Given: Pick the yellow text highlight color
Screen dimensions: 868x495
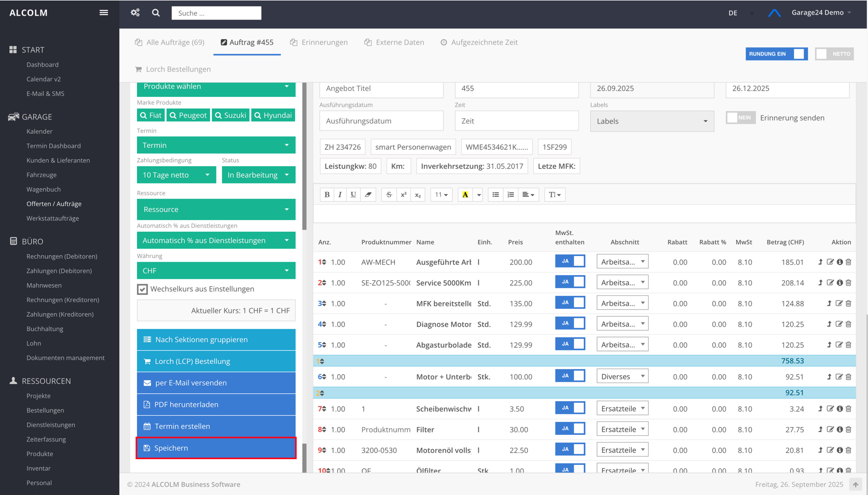Looking at the screenshot, I should click(465, 195).
